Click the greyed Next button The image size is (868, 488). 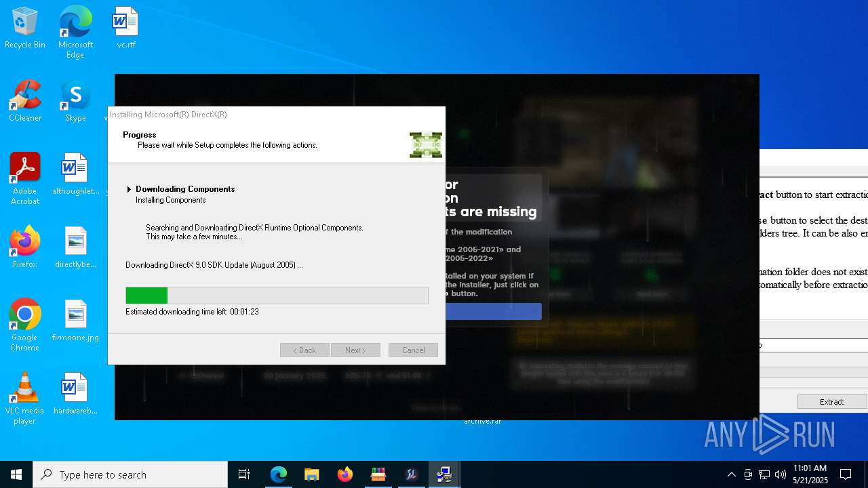click(355, 350)
